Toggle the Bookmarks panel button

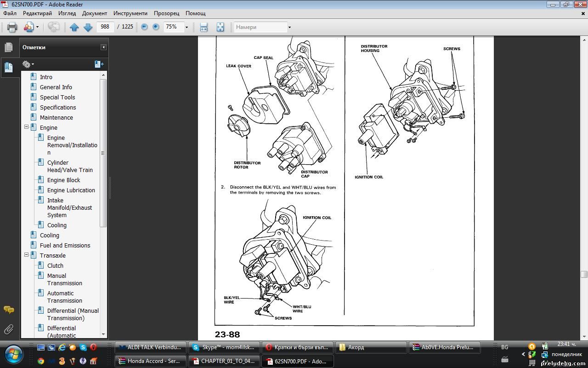coord(9,67)
